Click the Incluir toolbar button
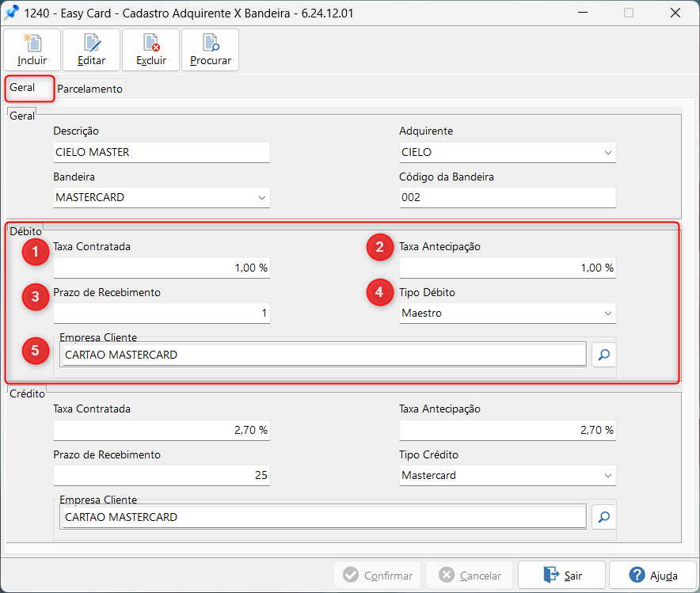Image resolution: width=700 pixels, height=593 pixels. (x=32, y=50)
